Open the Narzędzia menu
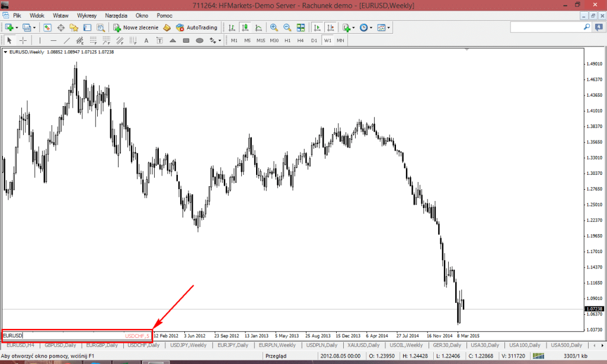Viewport: 607px width, 364px height. point(116,15)
